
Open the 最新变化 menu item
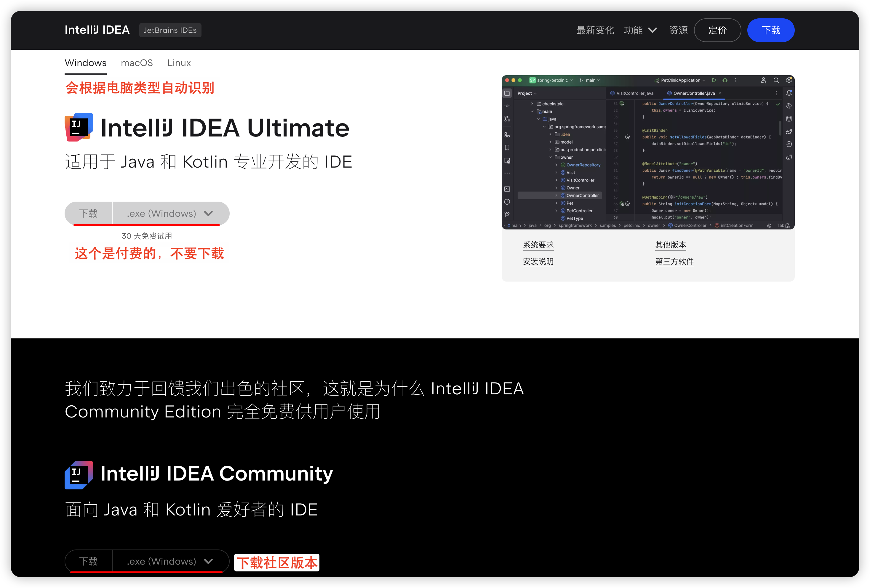click(595, 30)
